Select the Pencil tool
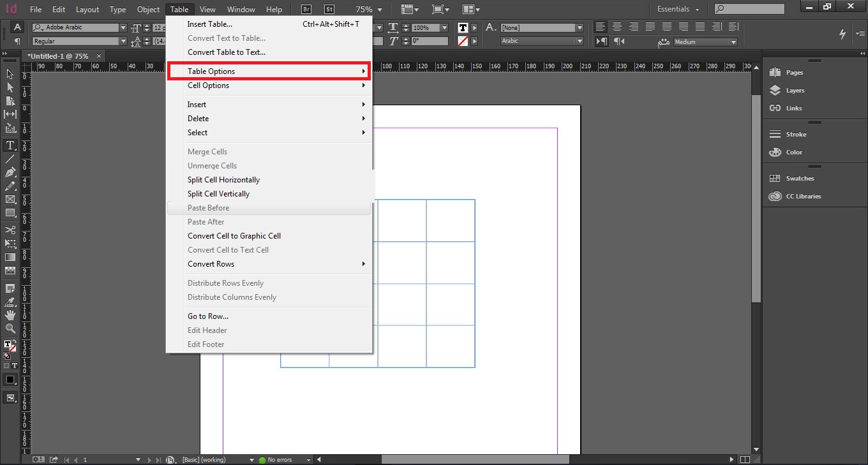 tap(10, 186)
